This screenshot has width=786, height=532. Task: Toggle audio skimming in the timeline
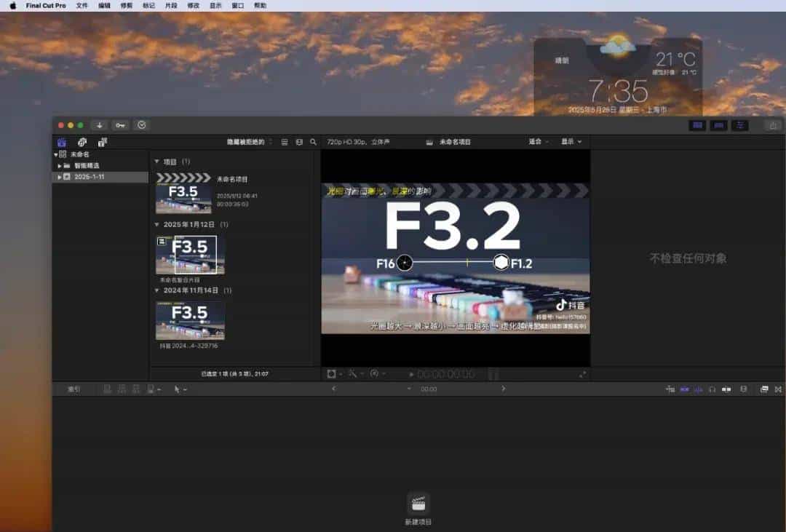point(697,389)
